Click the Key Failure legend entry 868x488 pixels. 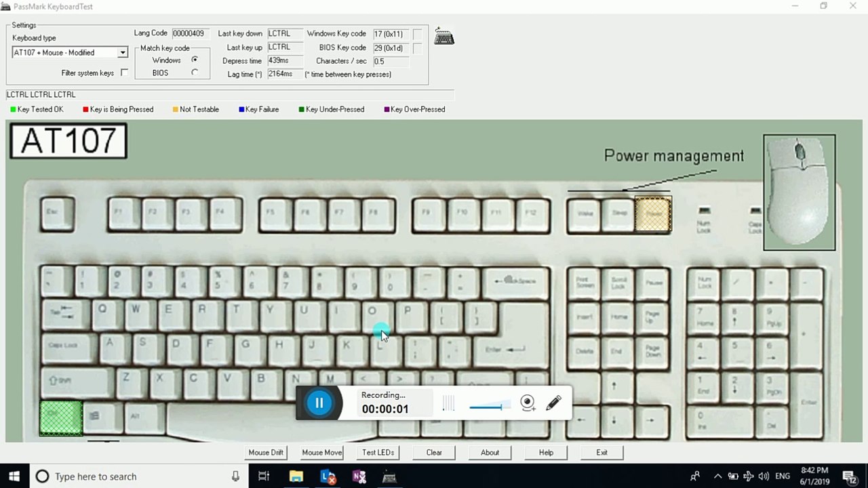tap(259, 109)
